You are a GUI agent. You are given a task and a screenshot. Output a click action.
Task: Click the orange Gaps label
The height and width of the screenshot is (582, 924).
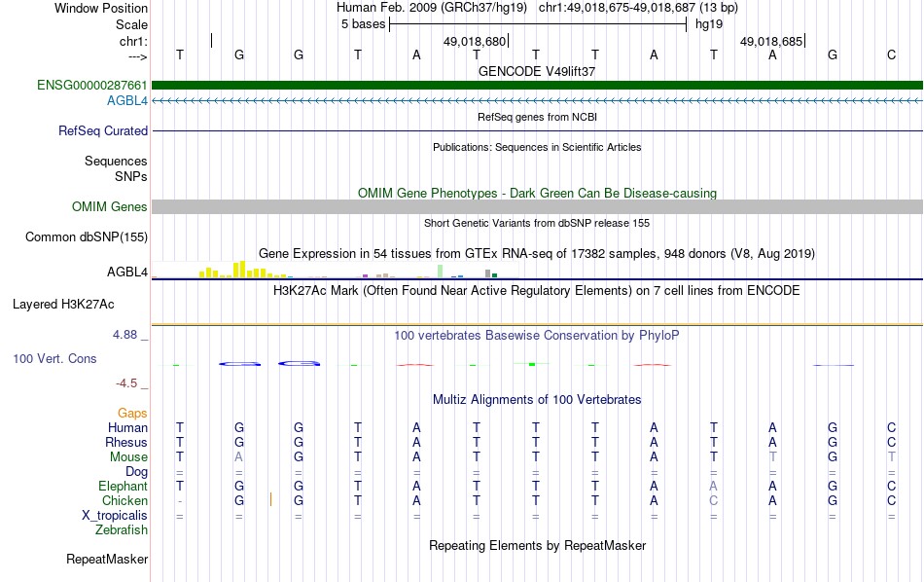132,414
